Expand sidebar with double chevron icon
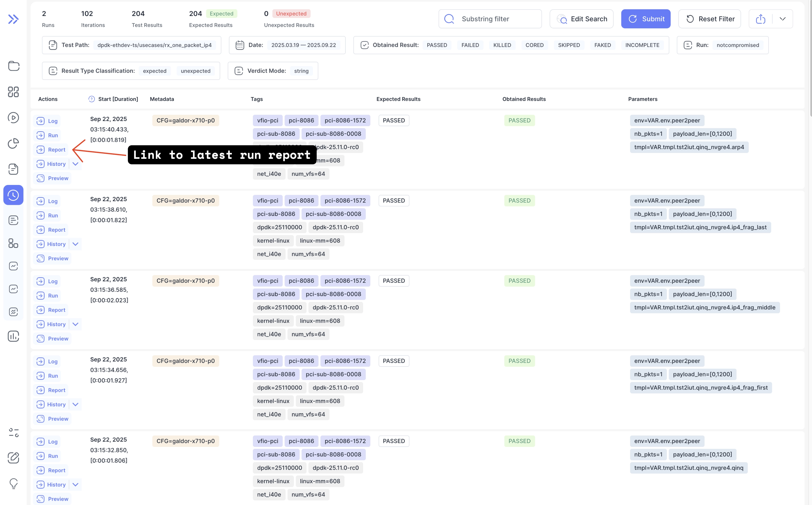The height and width of the screenshot is (505, 812). pos(13,19)
